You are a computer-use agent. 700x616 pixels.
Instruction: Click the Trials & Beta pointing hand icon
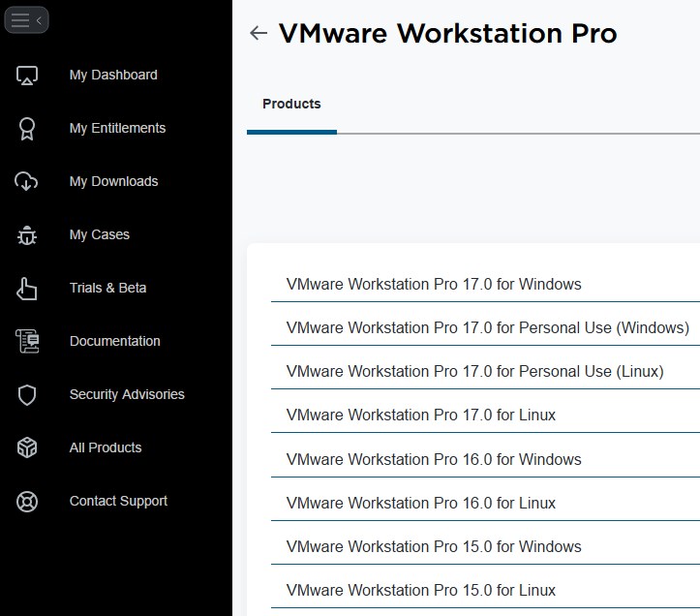26,288
